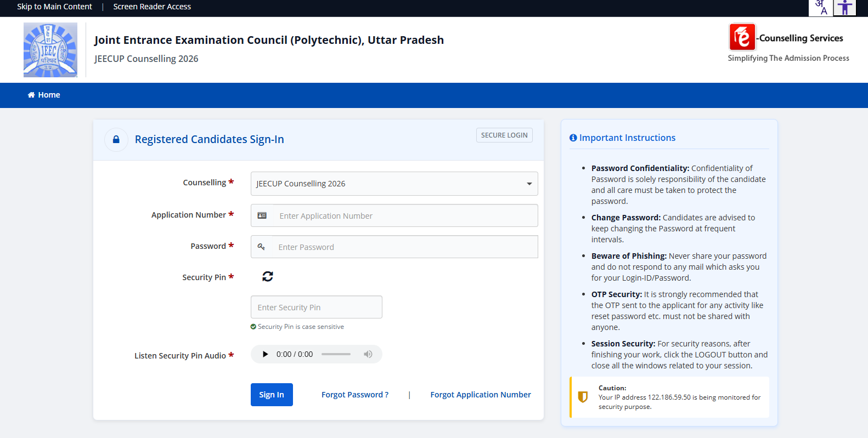Click the key icon in Password field
This screenshot has height=438, width=868.
coord(261,247)
